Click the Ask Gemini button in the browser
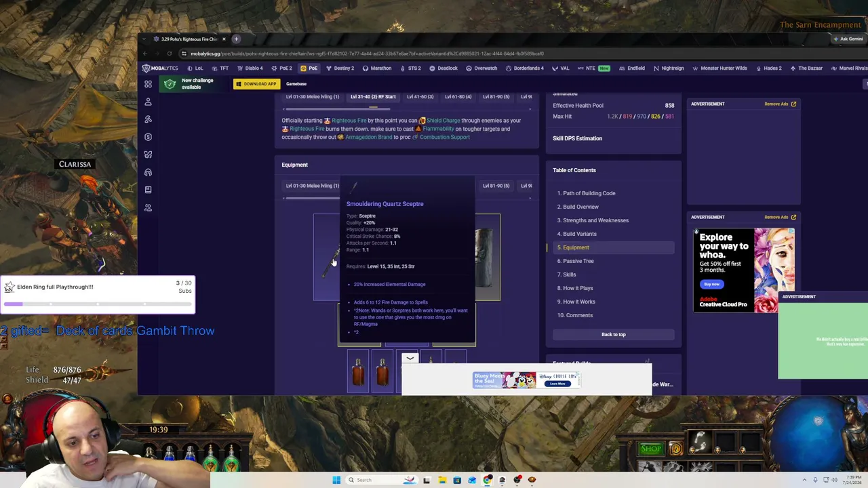868x488 pixels. point(848,39)
